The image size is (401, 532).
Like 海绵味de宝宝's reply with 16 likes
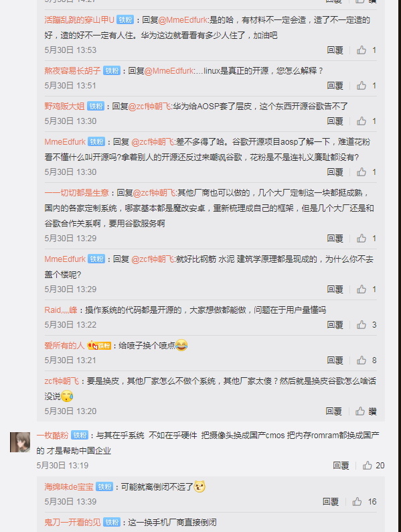tap(357, 501)
